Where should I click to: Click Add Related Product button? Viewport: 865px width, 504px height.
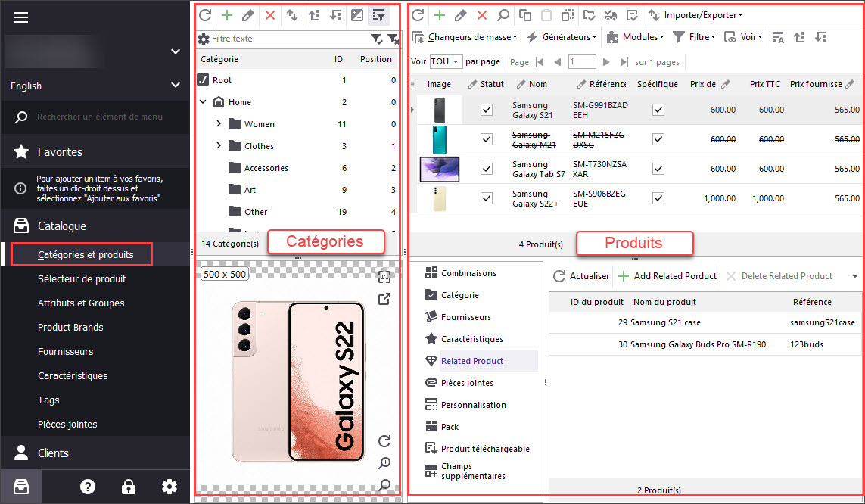(x=667, y=276)
